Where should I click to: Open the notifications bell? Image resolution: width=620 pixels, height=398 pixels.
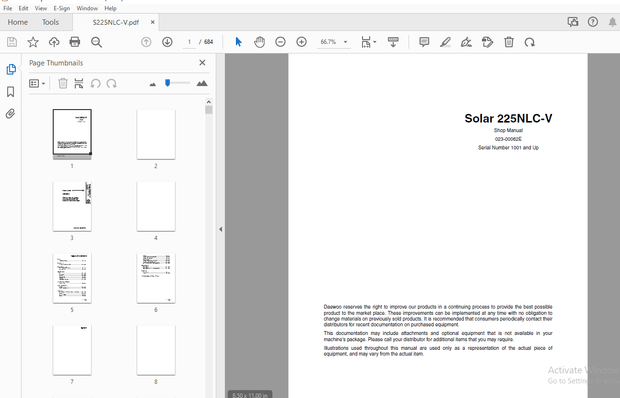[x=612, y=22]
